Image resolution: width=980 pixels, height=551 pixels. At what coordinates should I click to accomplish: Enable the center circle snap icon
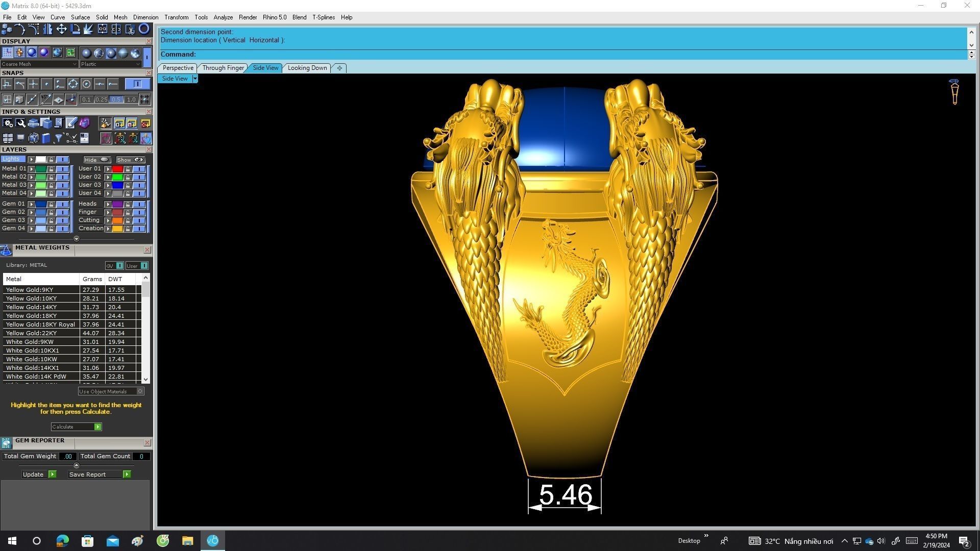coord(86,84)
